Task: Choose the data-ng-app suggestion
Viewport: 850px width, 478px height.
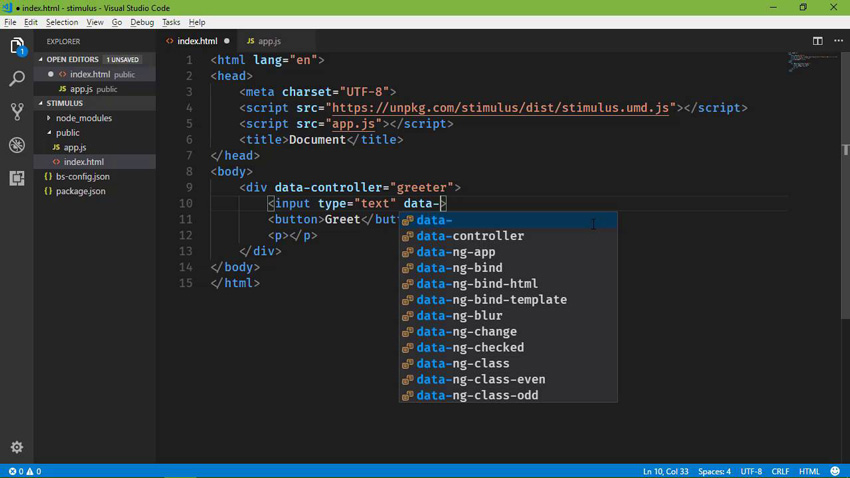Action: click(x=508, y=252)
